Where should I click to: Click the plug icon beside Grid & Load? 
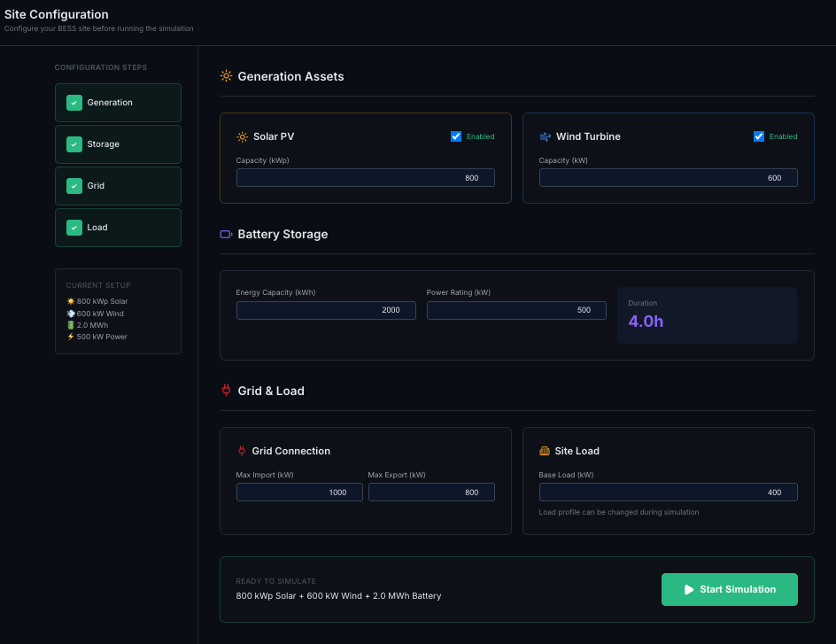pyautogui.click(x=226, y=391)
